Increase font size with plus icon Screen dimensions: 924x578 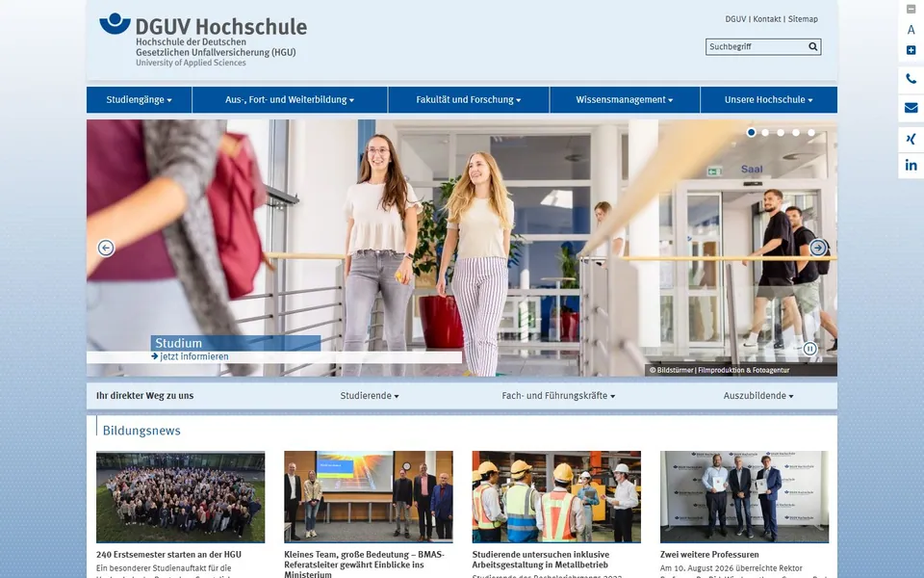(911, 50)
